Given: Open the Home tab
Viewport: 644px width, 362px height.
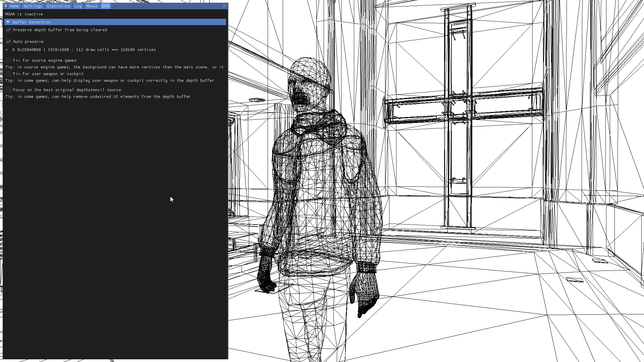Looking at the screenshot, I should (14, 6).
